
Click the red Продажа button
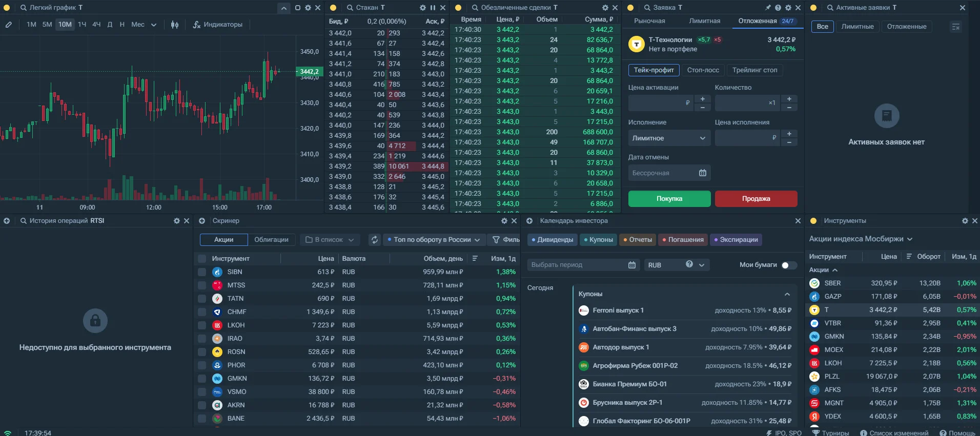[756, 199]
